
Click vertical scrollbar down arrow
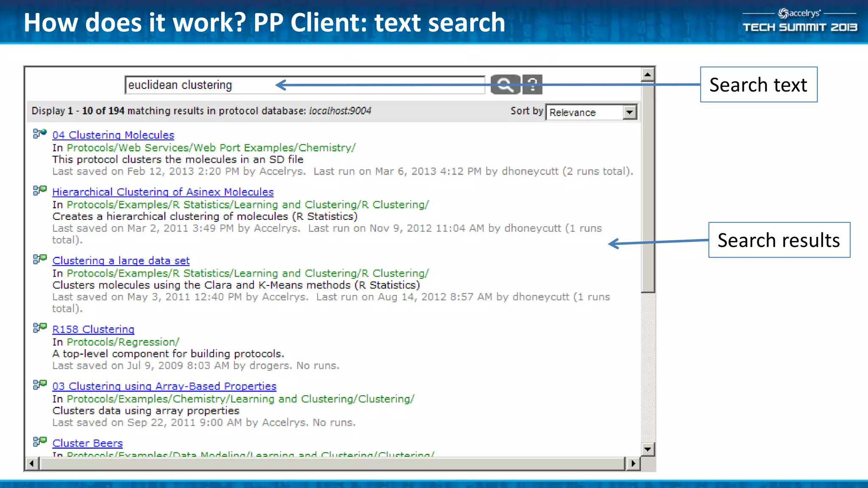647,449
